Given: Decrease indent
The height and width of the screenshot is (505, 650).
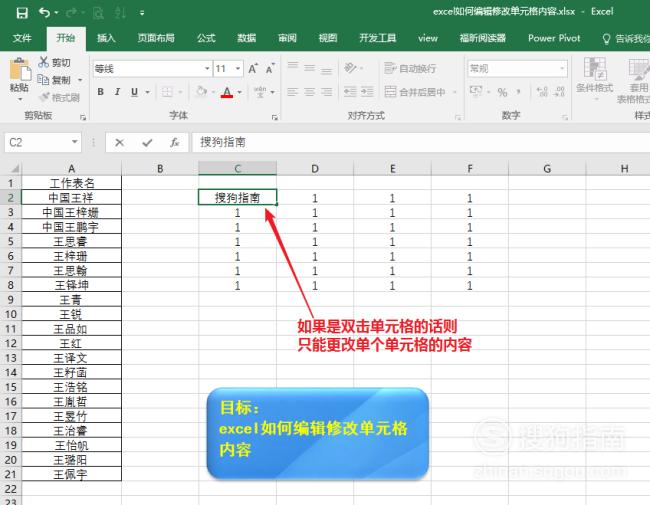Looking at the screenshot, I should point(350,92).
